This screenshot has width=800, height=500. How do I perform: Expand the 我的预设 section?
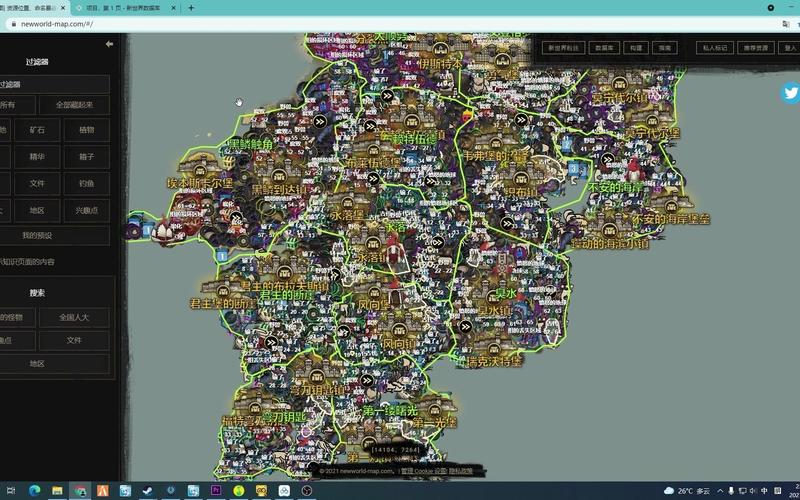click(x=37, y=235)
